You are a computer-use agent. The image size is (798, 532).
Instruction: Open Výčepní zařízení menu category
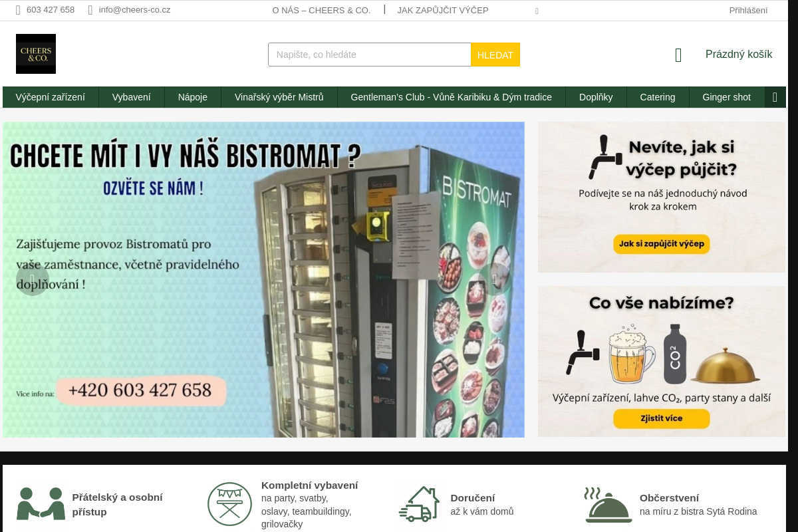click(x=51, y=97)
